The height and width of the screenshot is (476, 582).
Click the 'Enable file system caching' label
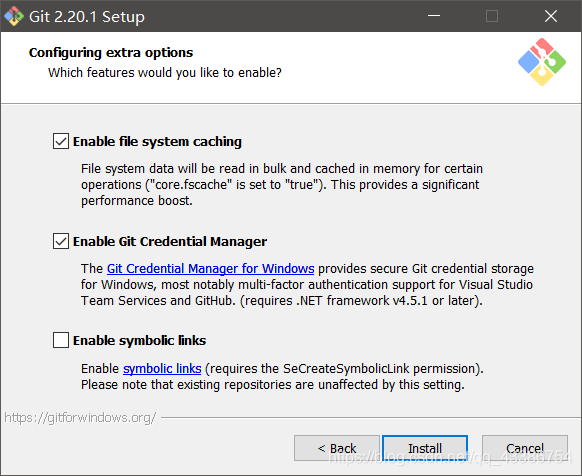[157, 141]
